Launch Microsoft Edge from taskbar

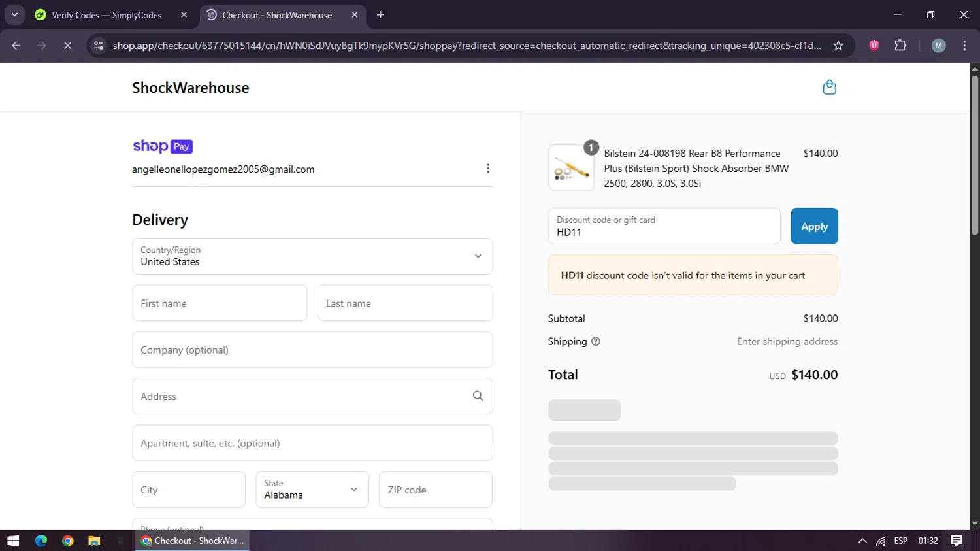tap(41, 541)
